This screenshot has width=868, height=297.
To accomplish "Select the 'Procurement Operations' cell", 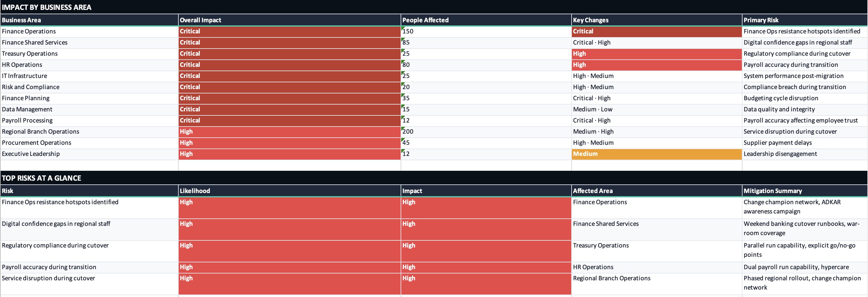I will (89, 143).
